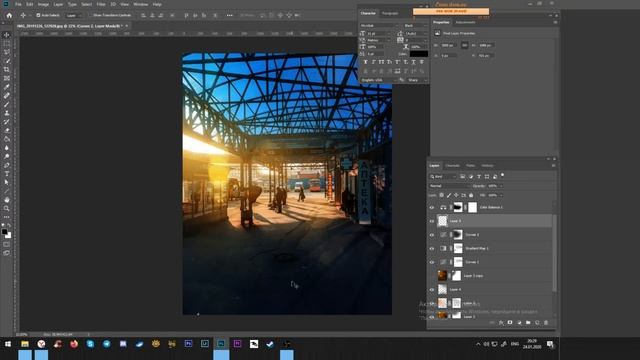This screenshot has height=360, width=640.
Task: Open the Filter menu
Action: click(x=101, y=4)
